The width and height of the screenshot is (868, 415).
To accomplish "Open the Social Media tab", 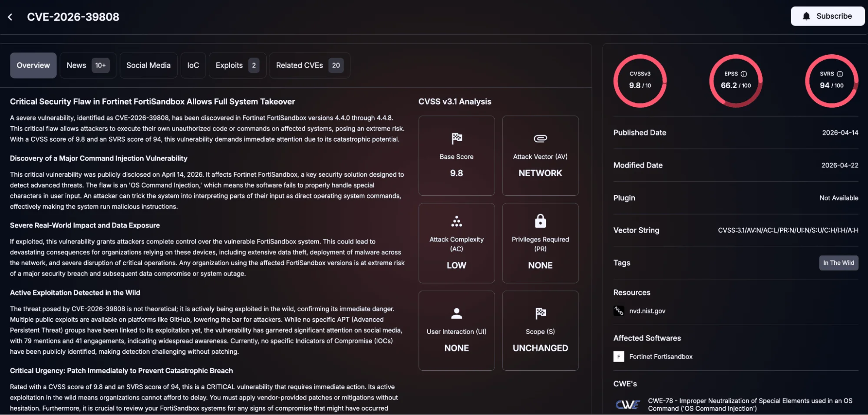I will click(x=149, y=65).
